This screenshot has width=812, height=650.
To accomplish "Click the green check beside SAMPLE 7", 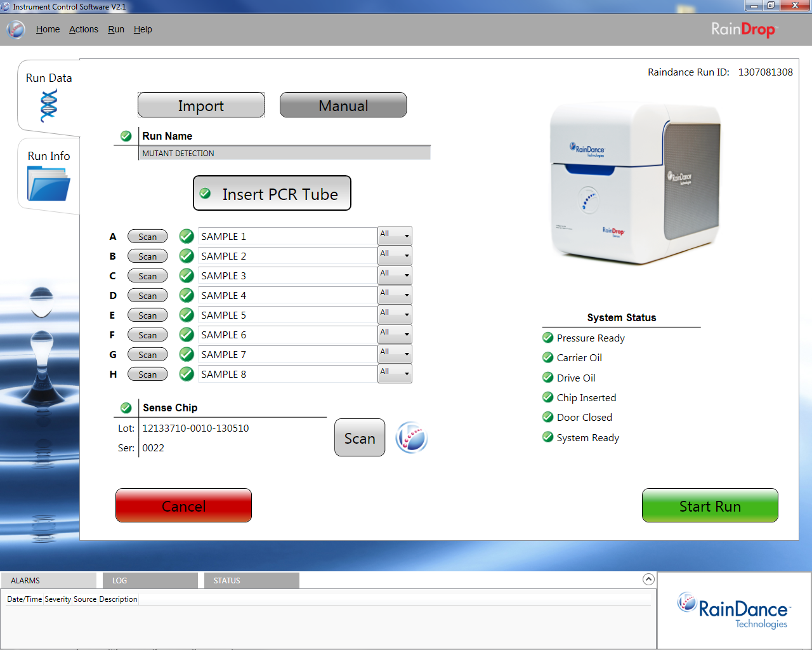I will [187, 354].
